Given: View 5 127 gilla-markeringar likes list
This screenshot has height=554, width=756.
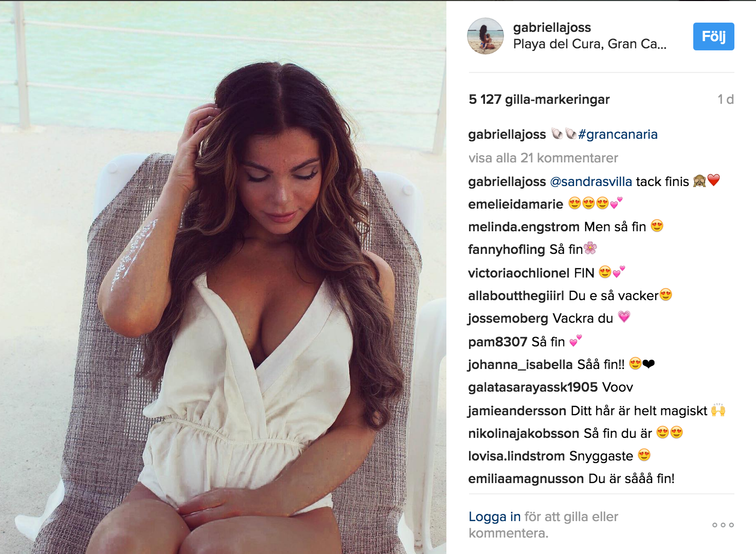Looking at the screenshot, I should pyautogui.click(x=539, y=99).
